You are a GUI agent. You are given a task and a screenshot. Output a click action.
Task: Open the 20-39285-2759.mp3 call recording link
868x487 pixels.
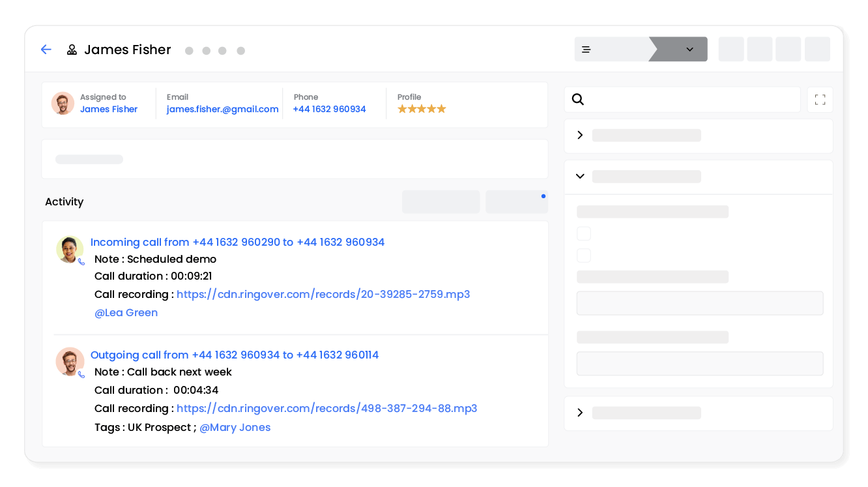click(323, 294)
